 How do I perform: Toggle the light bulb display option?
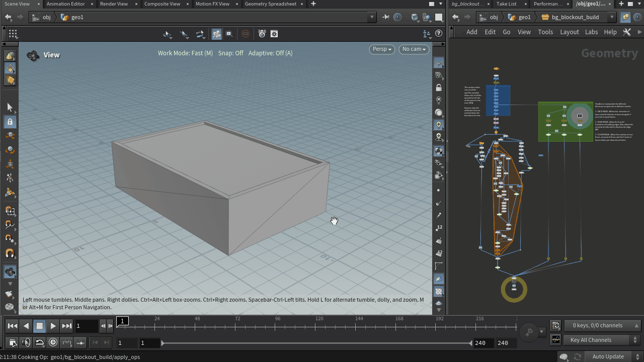(x=439, y=125)
